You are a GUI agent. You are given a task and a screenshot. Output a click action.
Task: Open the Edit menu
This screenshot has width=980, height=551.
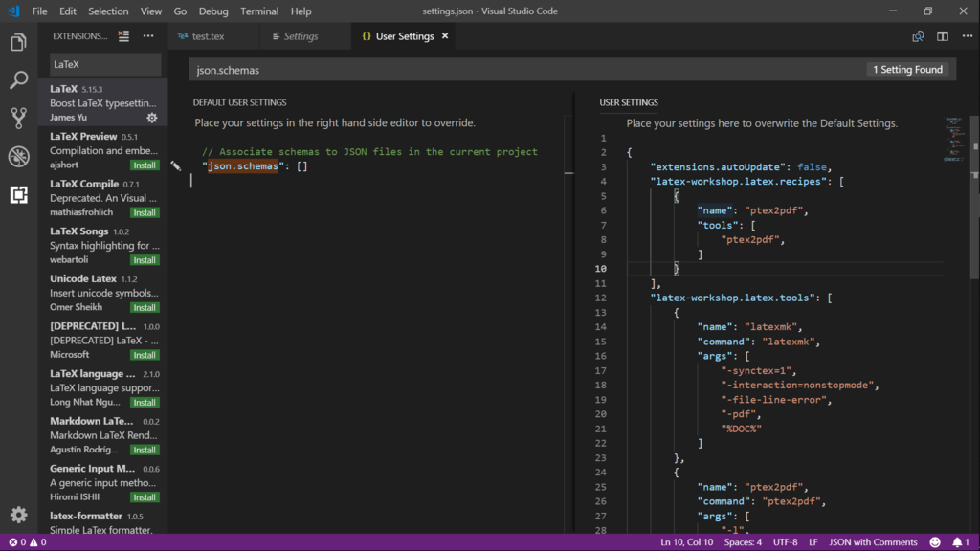[68, 11]
